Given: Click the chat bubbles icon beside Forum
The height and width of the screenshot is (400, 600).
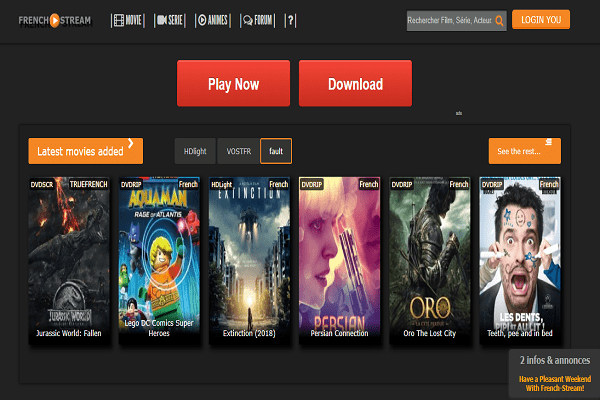Looking at the screenshot, I should click(x=248, y=20).
